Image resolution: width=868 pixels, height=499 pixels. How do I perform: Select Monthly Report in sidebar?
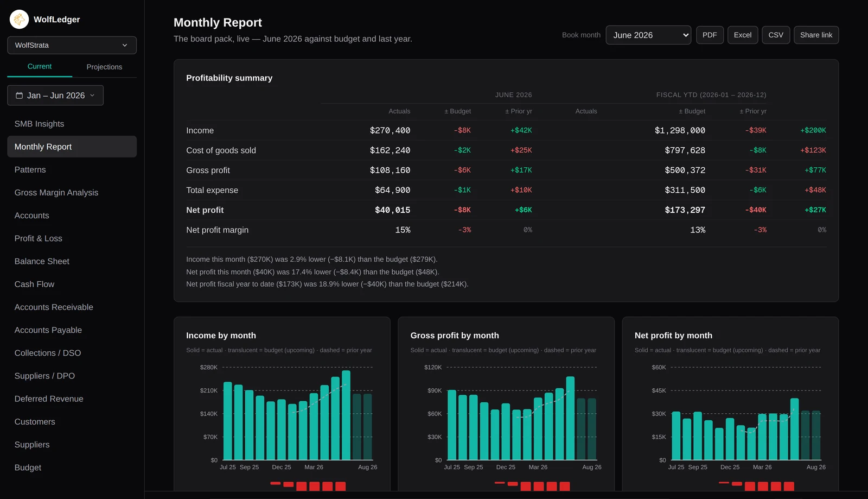[72, 147]
